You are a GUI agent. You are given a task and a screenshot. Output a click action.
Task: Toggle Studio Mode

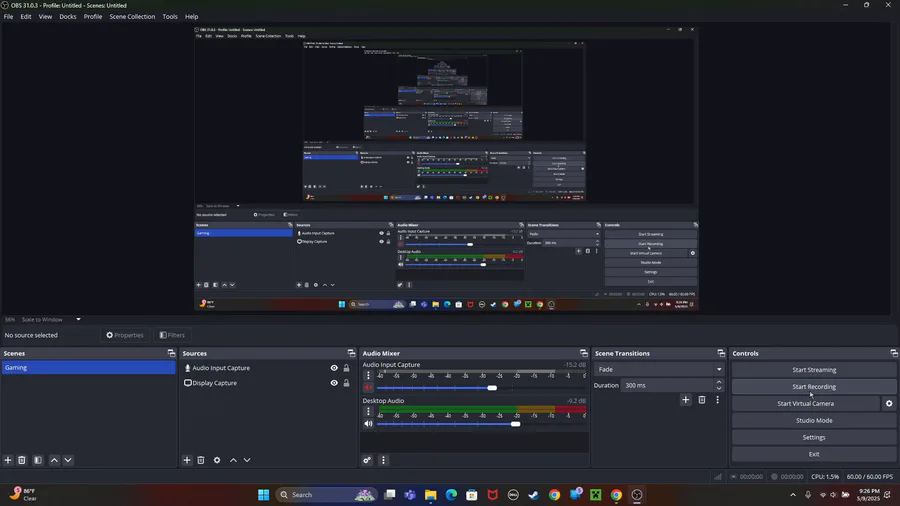814,421
